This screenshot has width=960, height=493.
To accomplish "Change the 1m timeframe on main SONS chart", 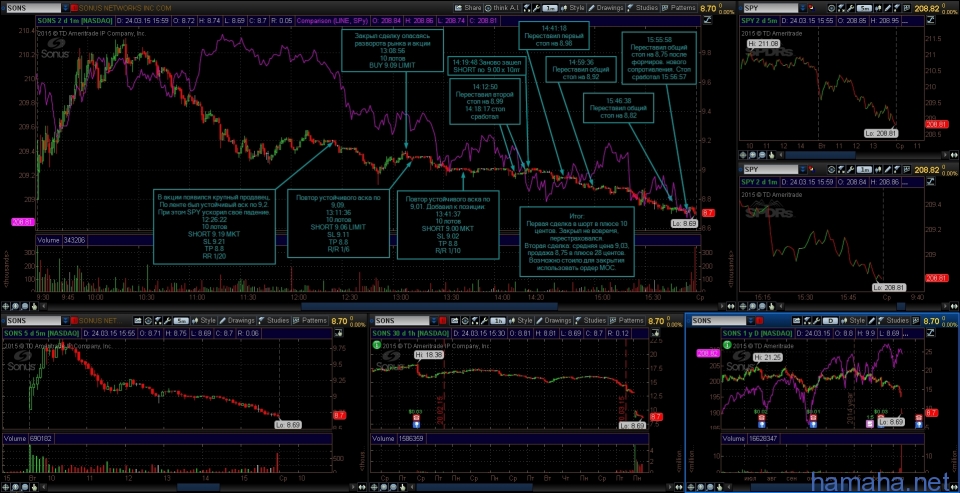I will click(550, 8).
